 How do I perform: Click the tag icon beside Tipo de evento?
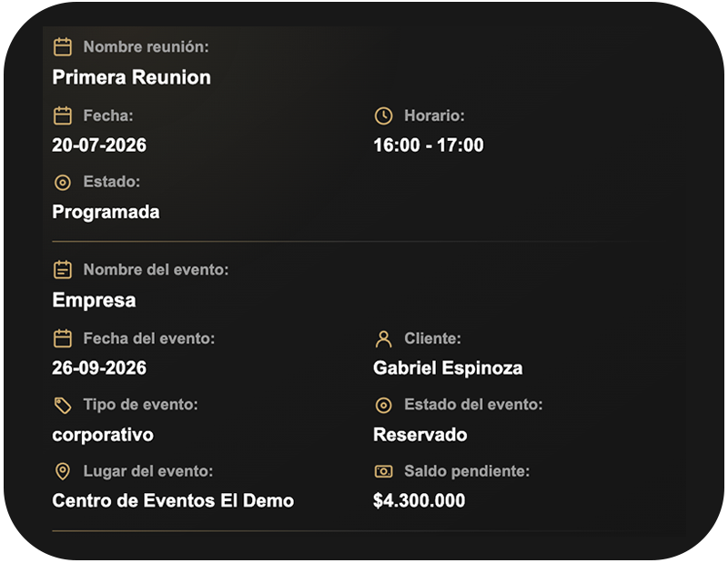[x=63, y=405]
